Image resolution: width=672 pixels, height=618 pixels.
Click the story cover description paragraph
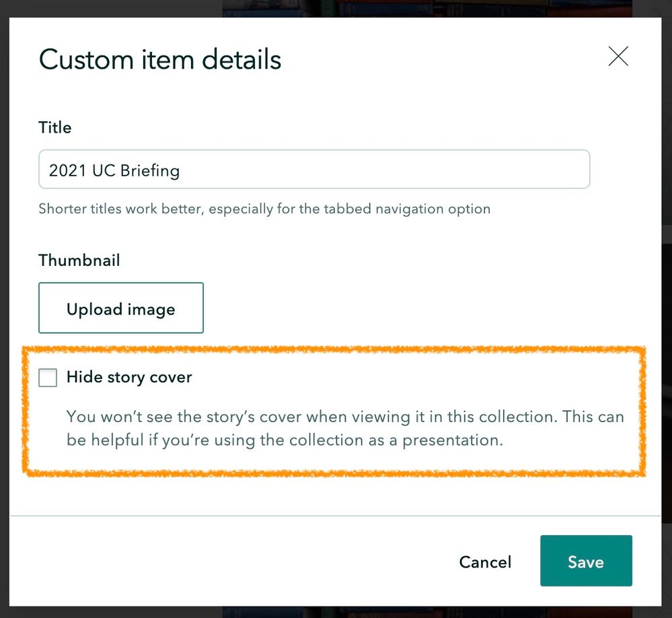(x=345, y=429)
